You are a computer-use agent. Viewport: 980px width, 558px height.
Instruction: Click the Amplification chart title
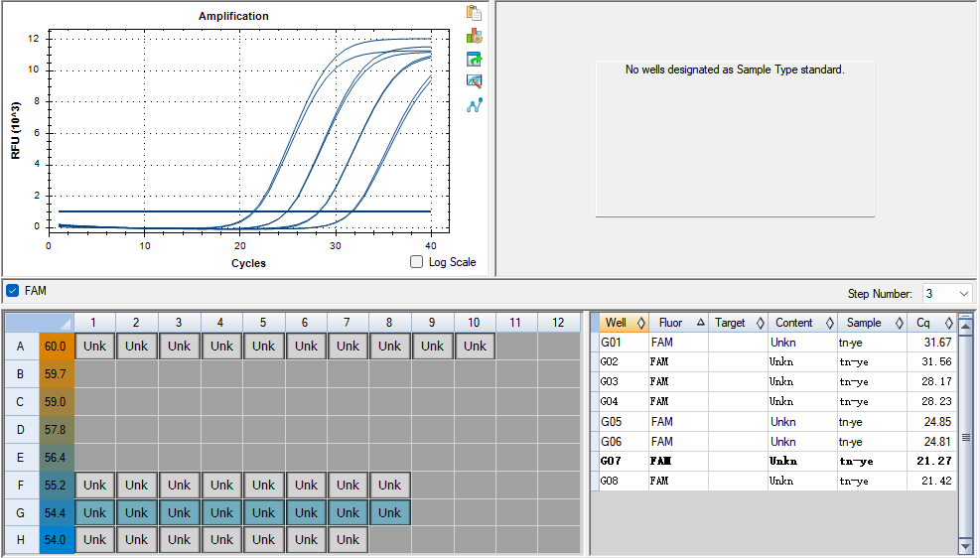[233, 16]
